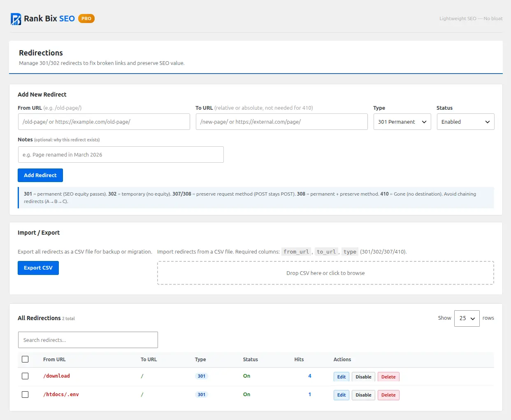Click the 'type' code tag

pos(350,252)
